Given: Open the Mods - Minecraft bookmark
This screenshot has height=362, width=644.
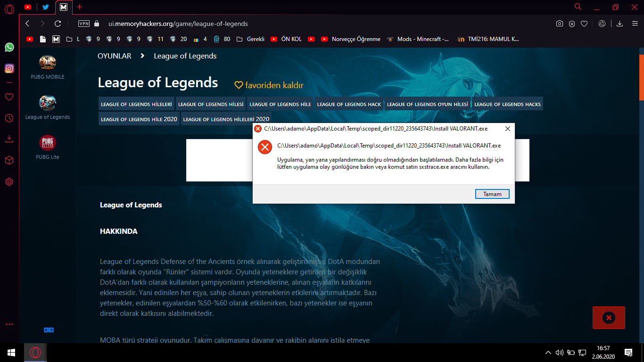Looking at the screenshot, I should (418, 39).
